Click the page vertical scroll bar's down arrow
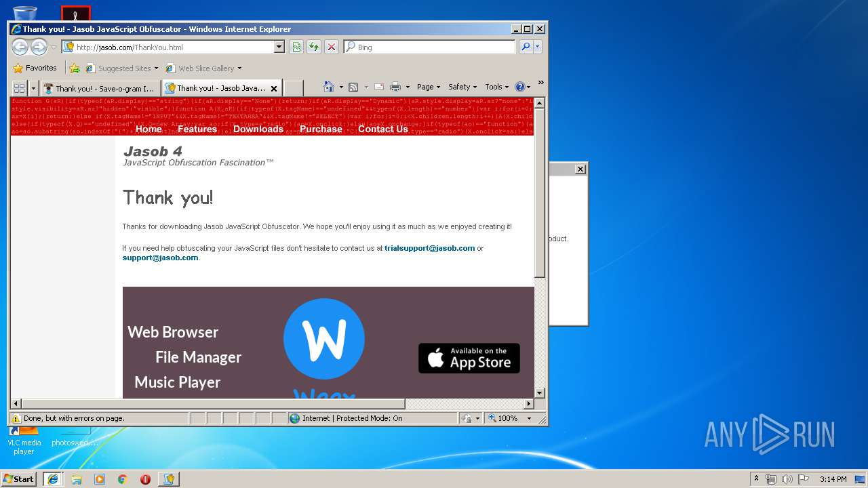Screen dimensions: 868x488 (x=540, y=392)
